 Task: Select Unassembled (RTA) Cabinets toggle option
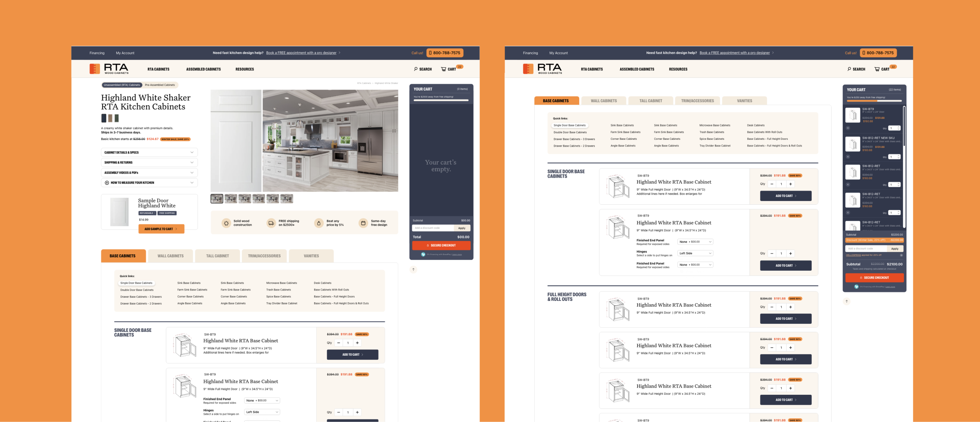[122, 85]
